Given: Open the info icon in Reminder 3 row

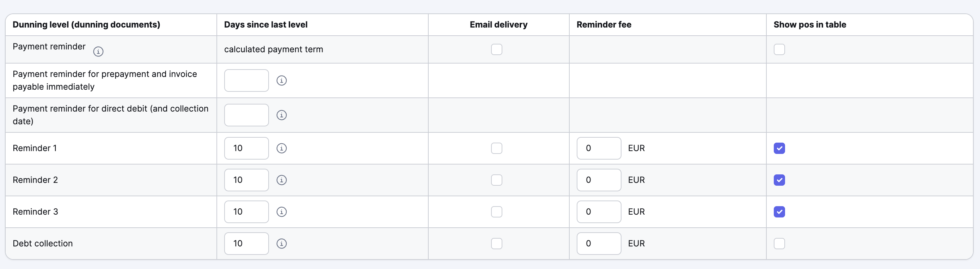Looking at the screenshot, I should 282,212.
